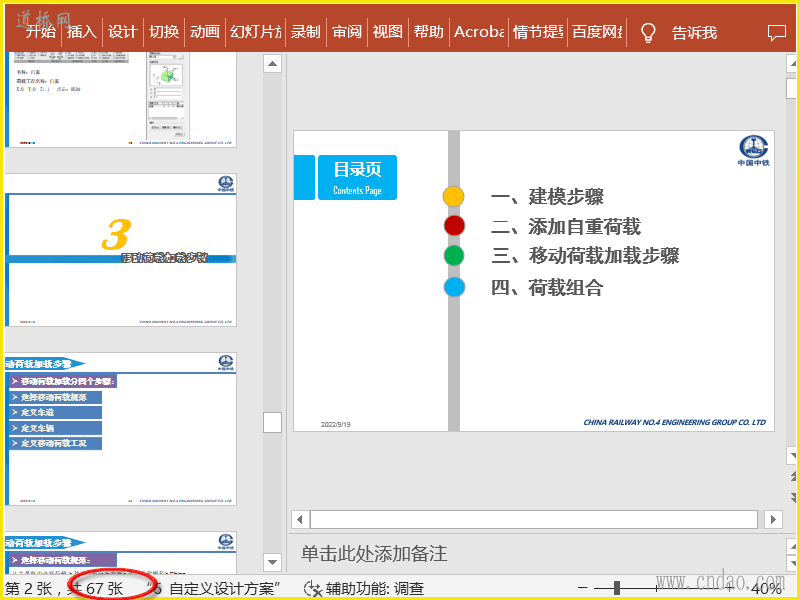Click the text 四、荷载组合
Screen dimensions: 800x600
547,288
